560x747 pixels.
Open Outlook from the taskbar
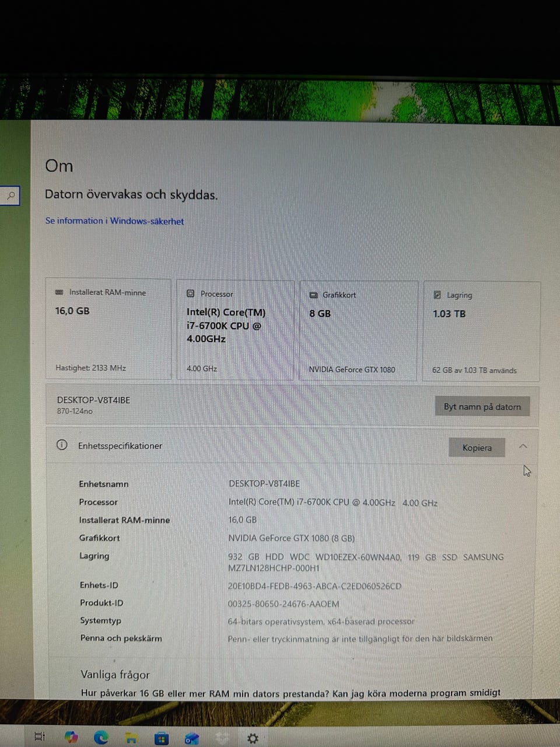[x=191, y=739]
